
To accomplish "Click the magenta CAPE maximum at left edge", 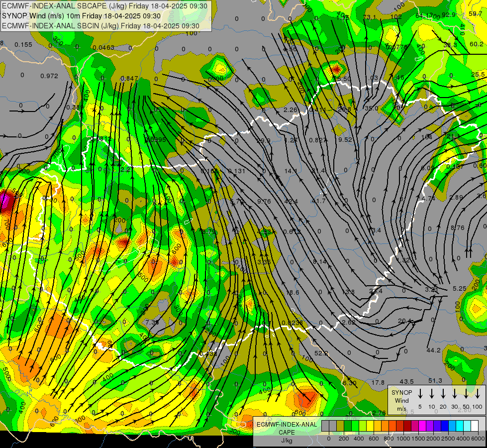I will pyautogui.click(x=4, y=201).
